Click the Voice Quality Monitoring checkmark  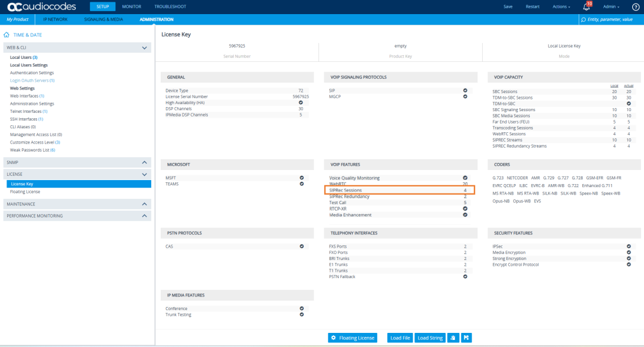pyautogui.click(x=465, y=178)
